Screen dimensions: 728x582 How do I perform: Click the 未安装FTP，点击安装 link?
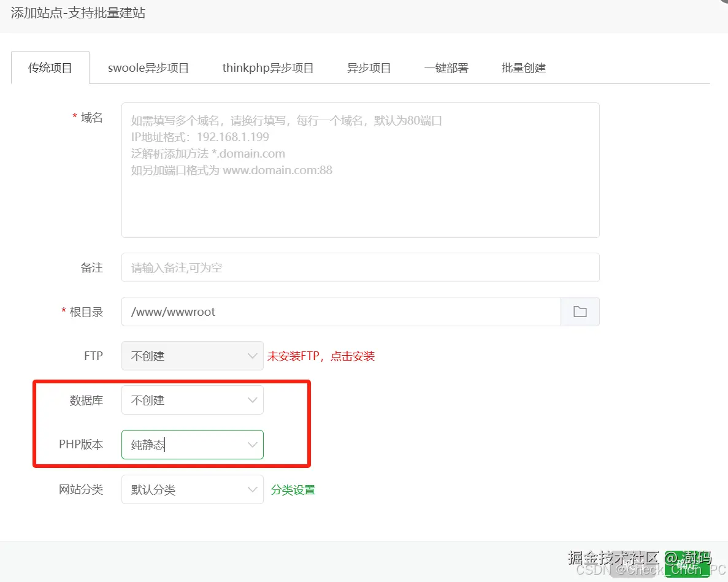[x=321, y=356]
